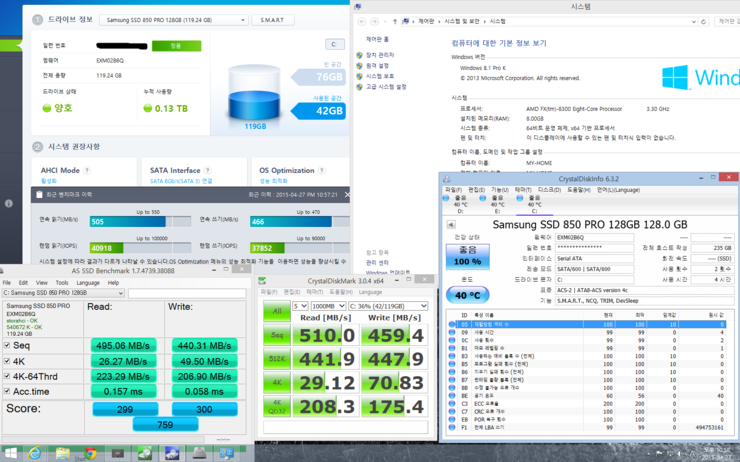
Task: Open test size dropdown showing 1000MB
Action: coord(328,306)
